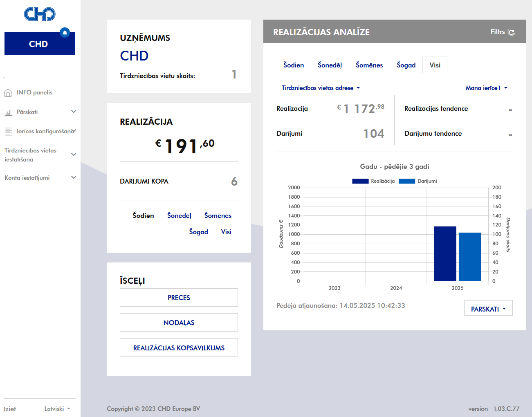This screenshot has width=532, height=417.
Task: Open the PĀRSKATI dropdown button
Action: tap(488, 308)
